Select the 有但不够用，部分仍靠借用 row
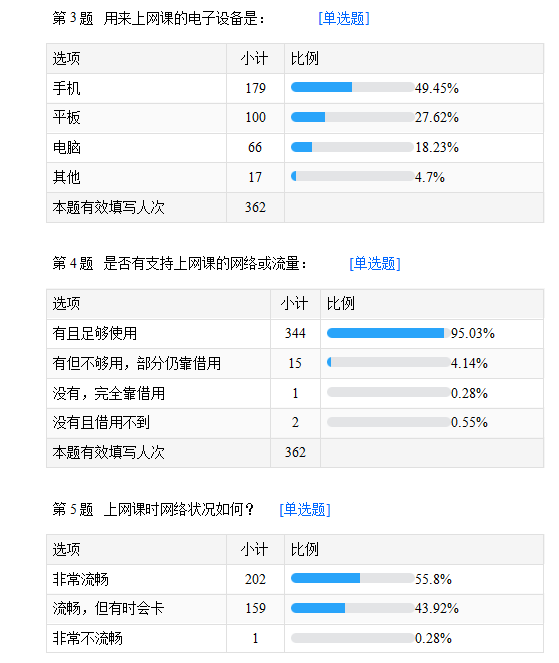The width and height of the screenshot is (559, 663). pyautogui.click(x=295, y=363)
